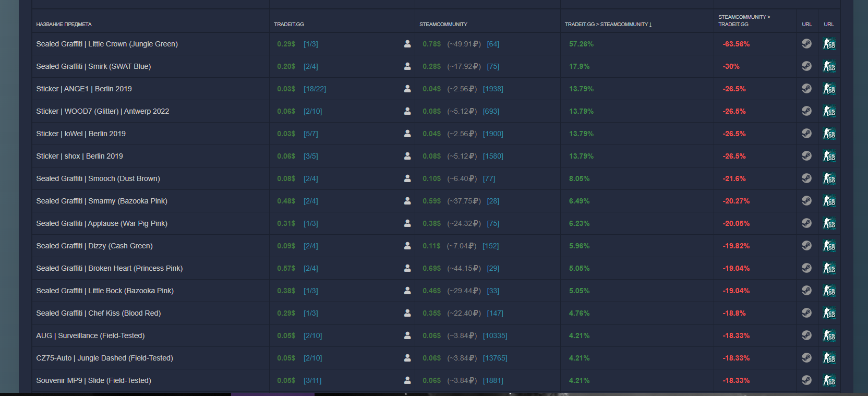Image resolution: width=868 pixels, height=396 pixels.
Task: Open CS.GG link for ANGE1 Berlin 2019 sticker
Action: pyautogui.click(x=829, y=89)
